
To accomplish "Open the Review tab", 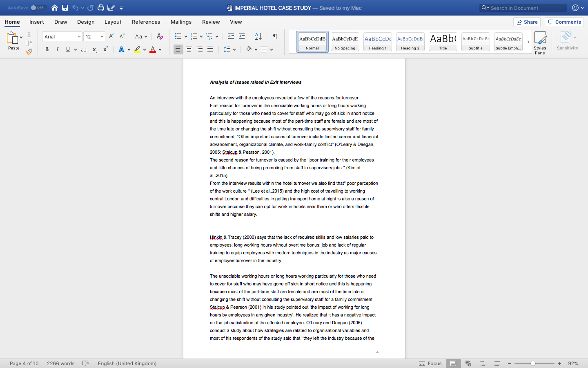I will [211, 22].
